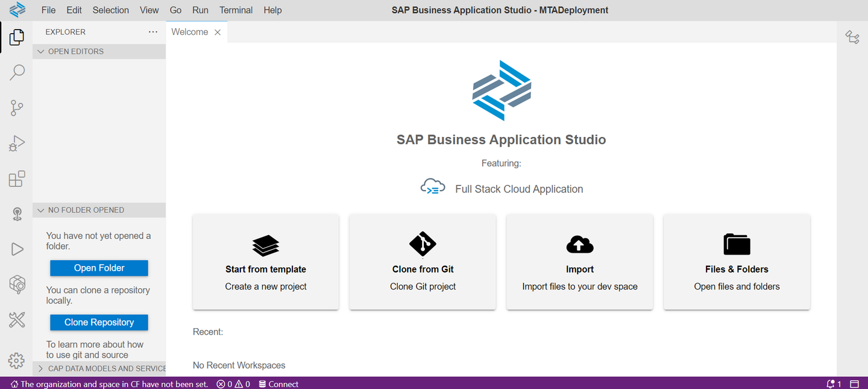Open Explorer more actions ellipsis
Image resolution: width=868 pixels, height=389 pixels.
pyautogui.click(x=153, y=32)
